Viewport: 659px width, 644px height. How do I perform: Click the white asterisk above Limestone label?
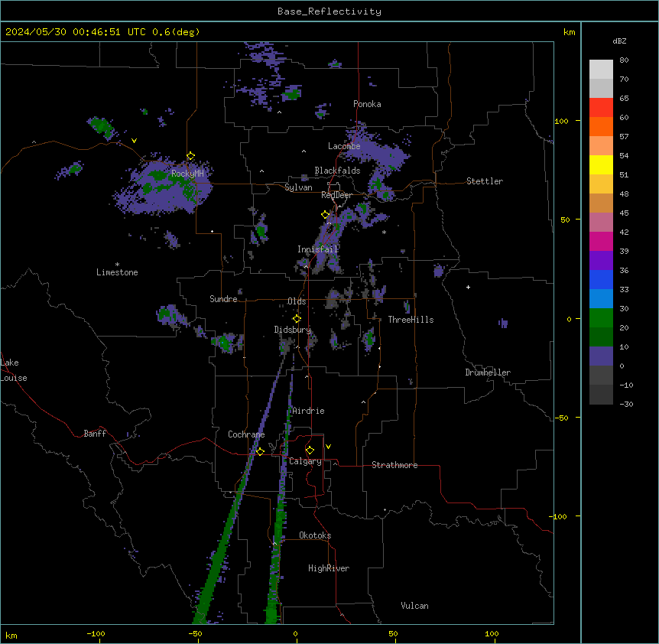point(117,265)
